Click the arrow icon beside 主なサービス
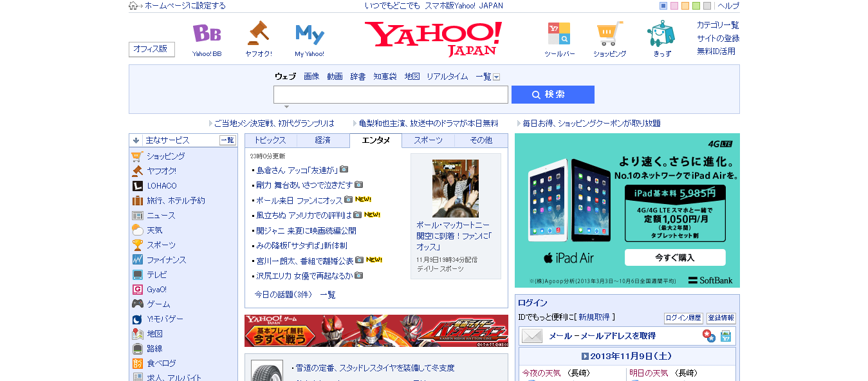Viewport: 868px width, 381px height. click(136, 140)
